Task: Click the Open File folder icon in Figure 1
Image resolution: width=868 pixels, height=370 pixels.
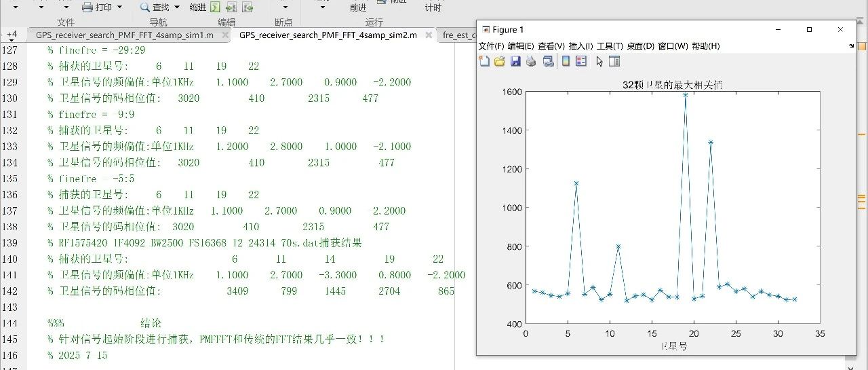Action: tap(500, 62)
